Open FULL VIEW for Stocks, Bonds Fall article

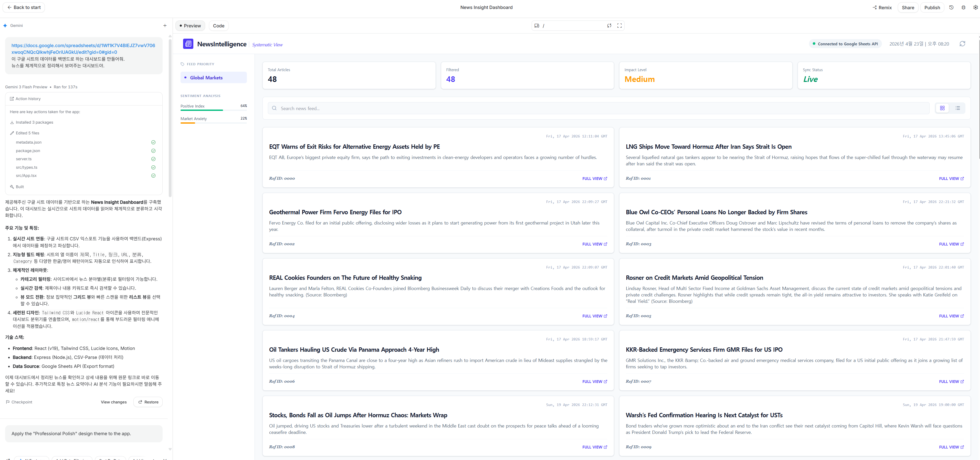(x=595, y=447)
